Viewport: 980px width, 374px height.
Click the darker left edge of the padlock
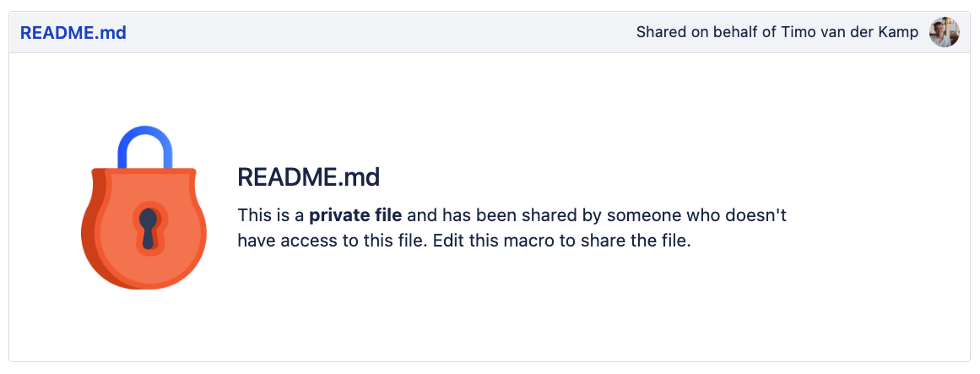coord(91,228)
